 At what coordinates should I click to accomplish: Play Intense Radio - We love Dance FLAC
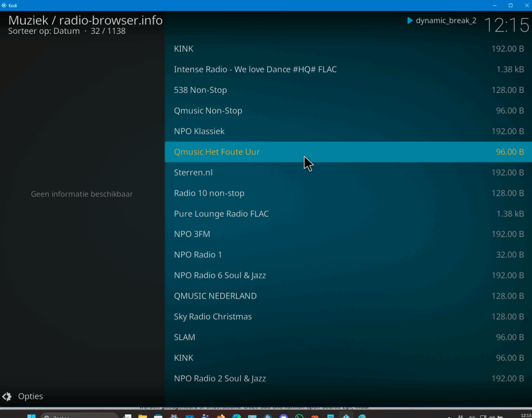pyautogui.click(x=255, y=70)
